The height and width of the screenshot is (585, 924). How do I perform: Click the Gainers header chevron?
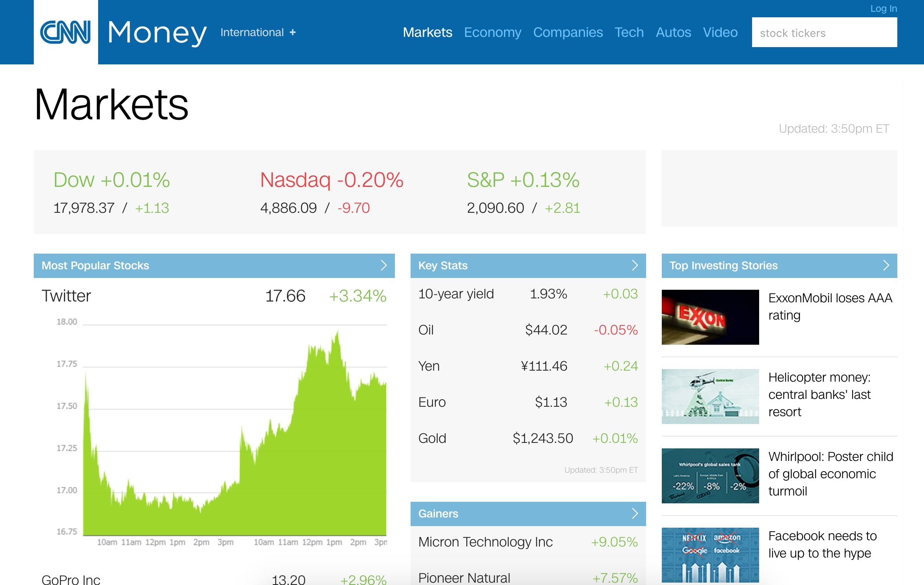[x=635, y=514]
